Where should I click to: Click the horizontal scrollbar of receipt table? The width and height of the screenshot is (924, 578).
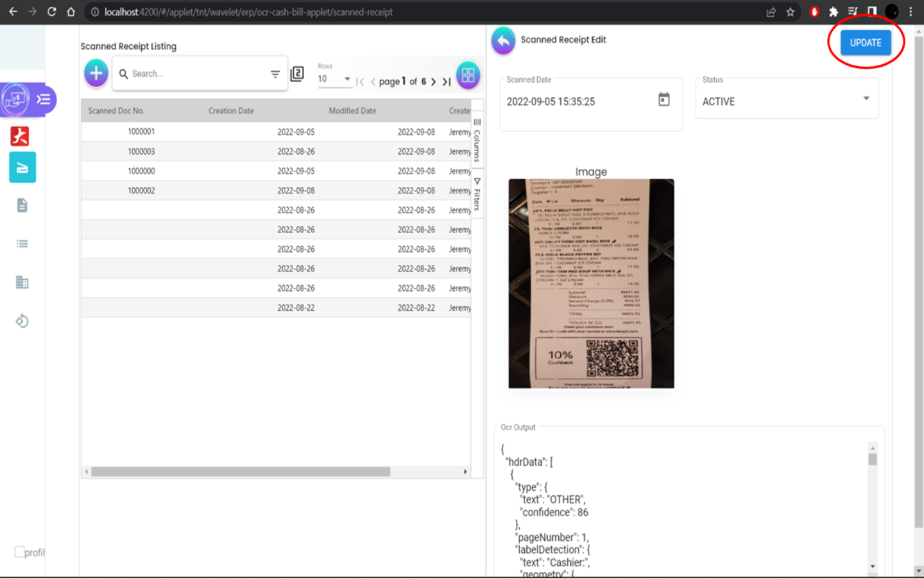[x=241, y=472]
